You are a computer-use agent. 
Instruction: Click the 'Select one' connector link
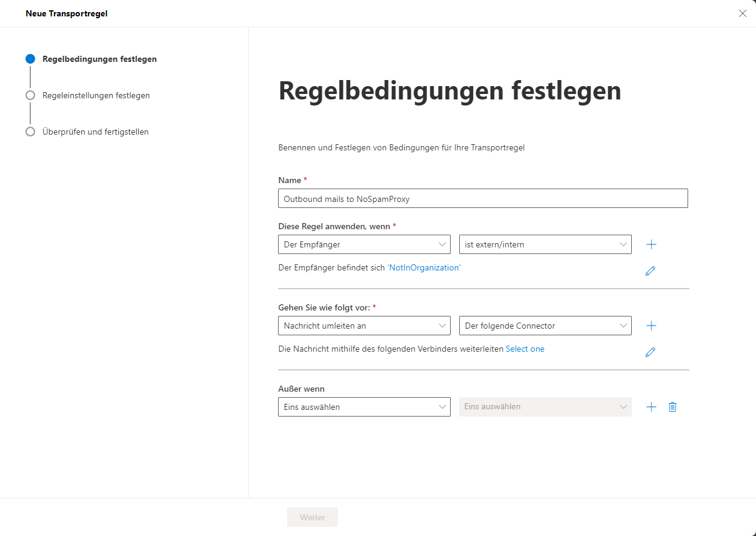[525, 349]
